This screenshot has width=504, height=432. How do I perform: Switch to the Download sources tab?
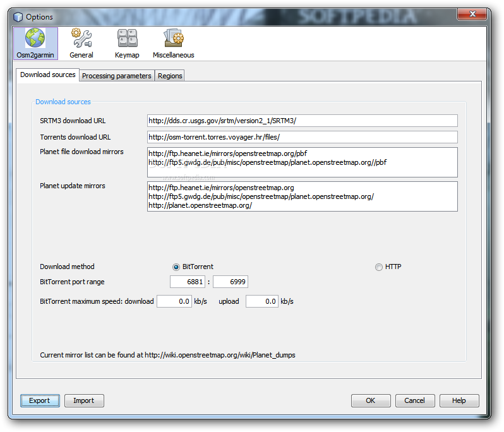(x=47, y=75)
